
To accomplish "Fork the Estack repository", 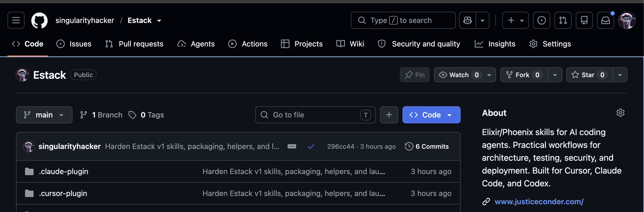I will (x=524, y=75).
